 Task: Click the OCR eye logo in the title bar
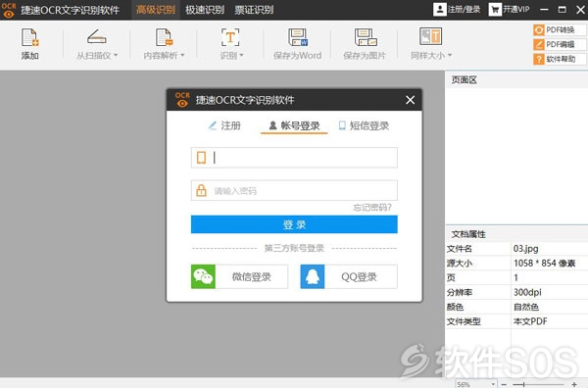(9, 10)
